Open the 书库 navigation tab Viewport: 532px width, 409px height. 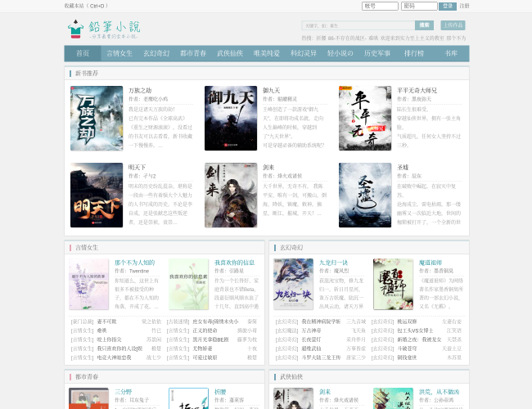(x=451, y=53)
